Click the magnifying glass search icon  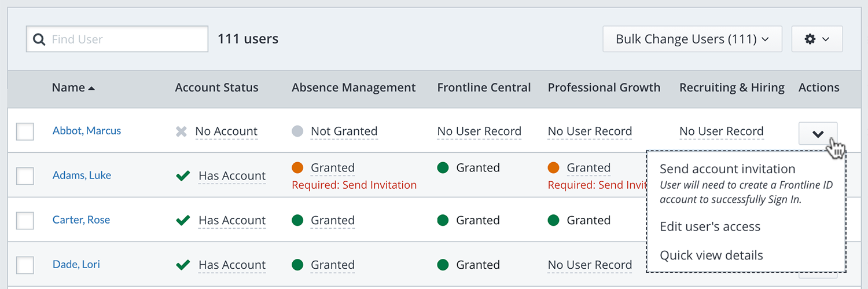click(x=39, y=39)
